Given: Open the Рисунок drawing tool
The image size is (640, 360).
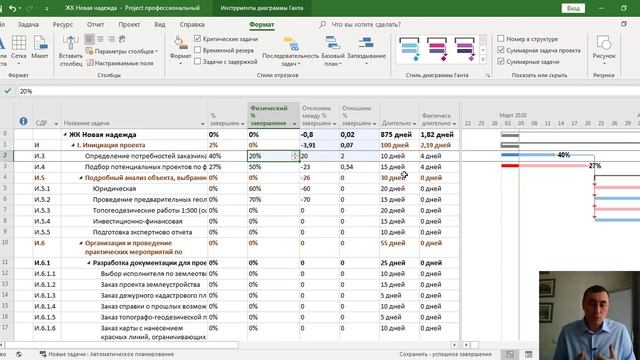Looking at the screenshot, I should pos(604,50).
